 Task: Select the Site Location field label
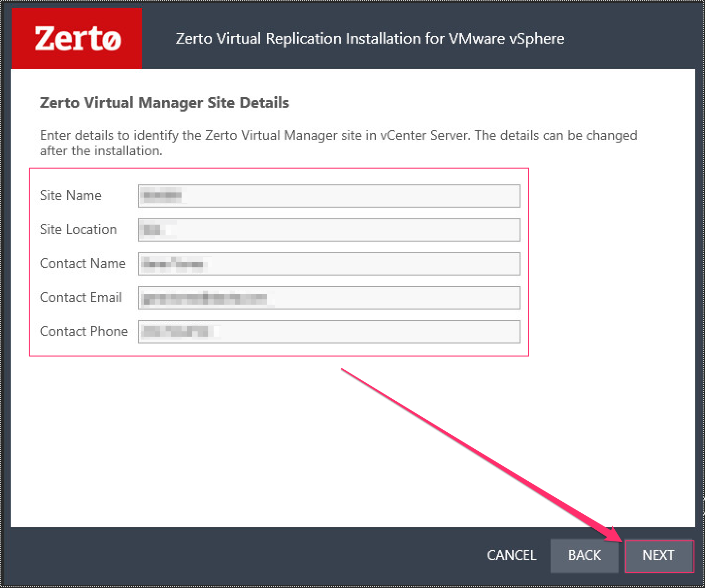[x=78, y=229]
